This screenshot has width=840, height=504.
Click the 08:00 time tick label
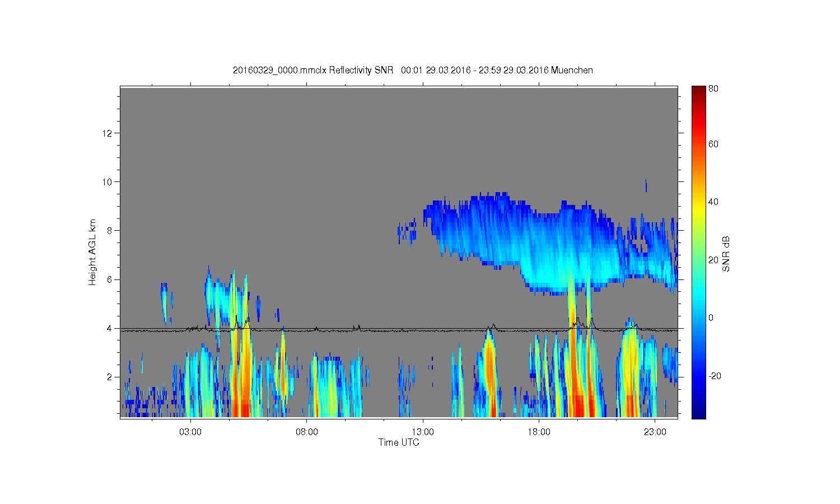307,432
